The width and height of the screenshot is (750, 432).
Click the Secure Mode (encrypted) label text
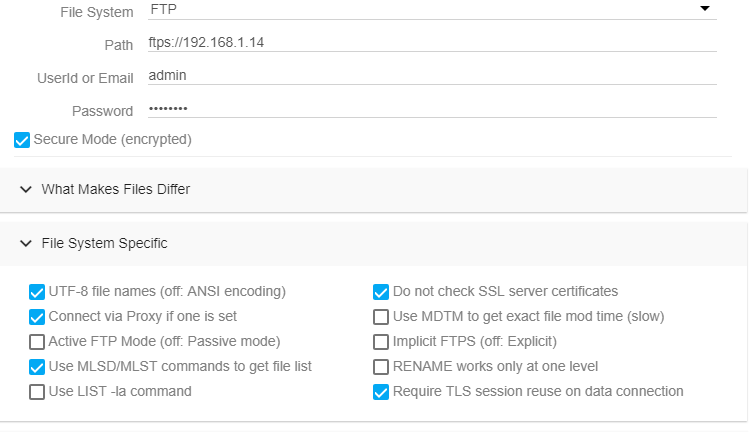pos(112,140)
